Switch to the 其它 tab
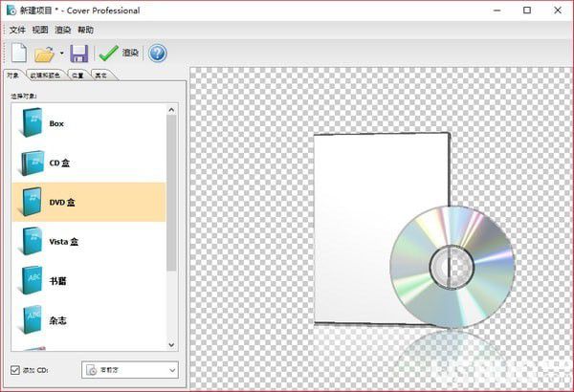This screenshot has width=574, height=392. (101, 76)
